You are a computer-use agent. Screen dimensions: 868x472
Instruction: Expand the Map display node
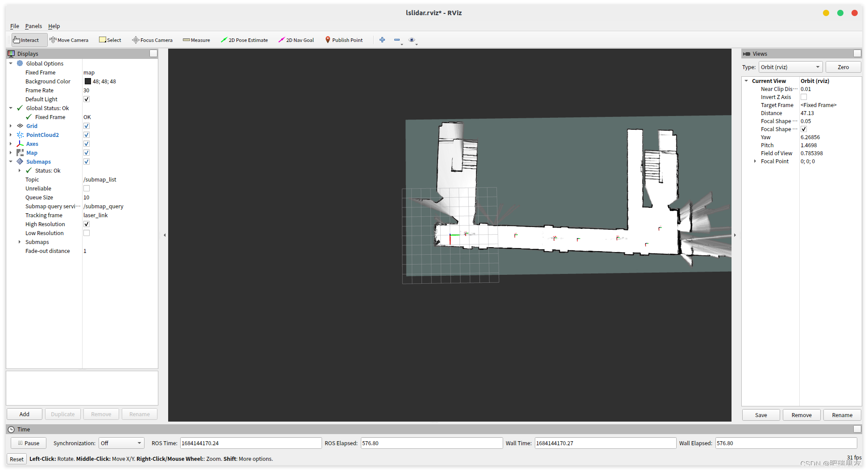[x=11, y=153]
